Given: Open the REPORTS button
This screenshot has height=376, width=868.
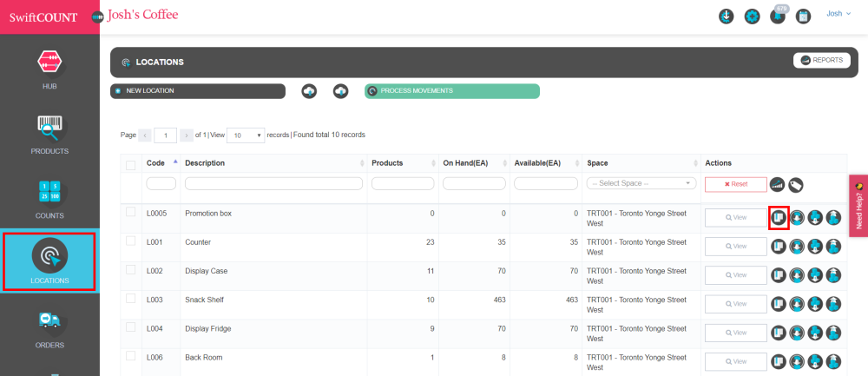Looking at the screenshot, I should (821, 61).
